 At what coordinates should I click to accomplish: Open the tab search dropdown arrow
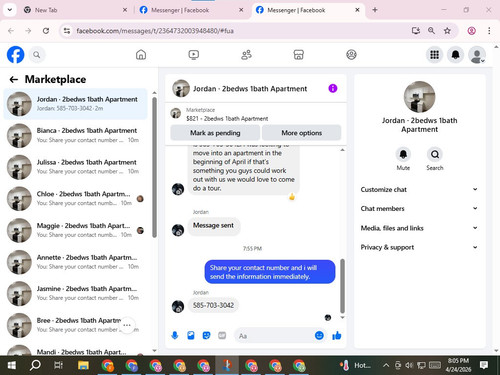(x=10, y=10)
